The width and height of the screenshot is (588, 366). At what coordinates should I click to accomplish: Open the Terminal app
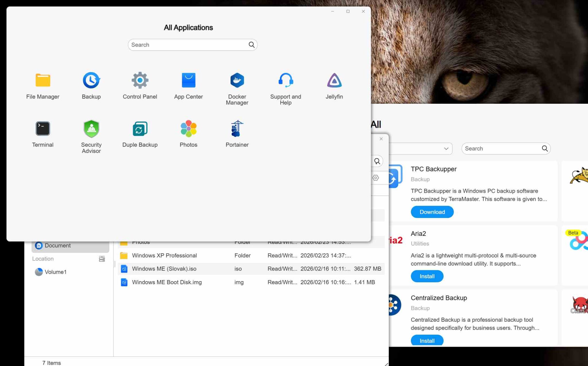[x=43, y=129]
